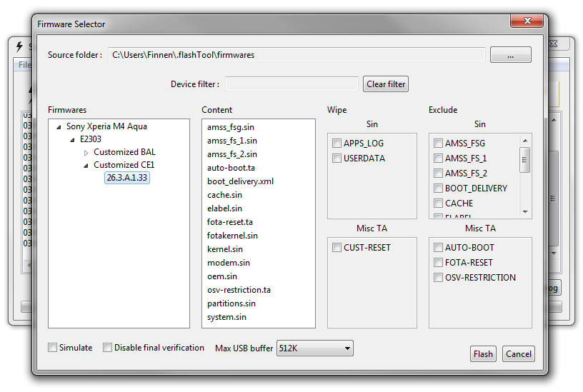
Task: Check APPS_LOG under Wipe Sin
Action: click(x=337, y=143)
